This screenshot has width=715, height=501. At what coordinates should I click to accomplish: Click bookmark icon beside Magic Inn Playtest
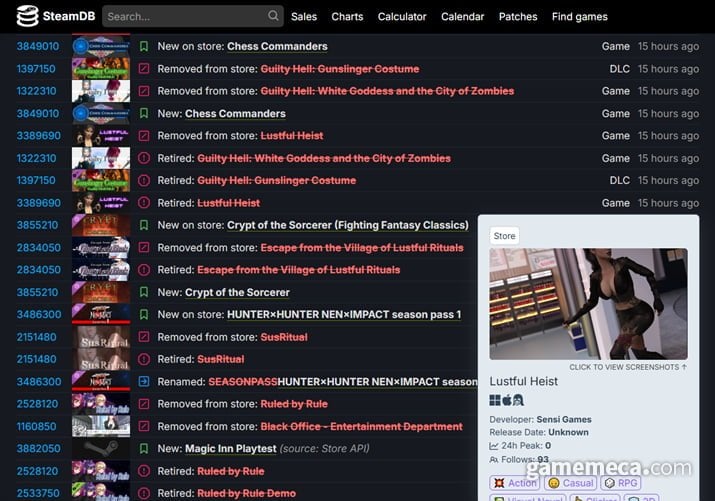(x=144, y=449)
